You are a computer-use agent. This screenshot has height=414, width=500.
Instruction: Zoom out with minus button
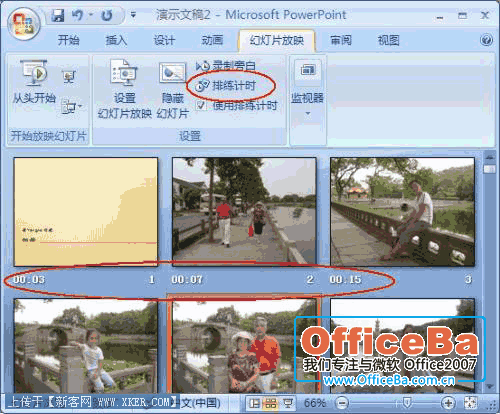[342, 404]
